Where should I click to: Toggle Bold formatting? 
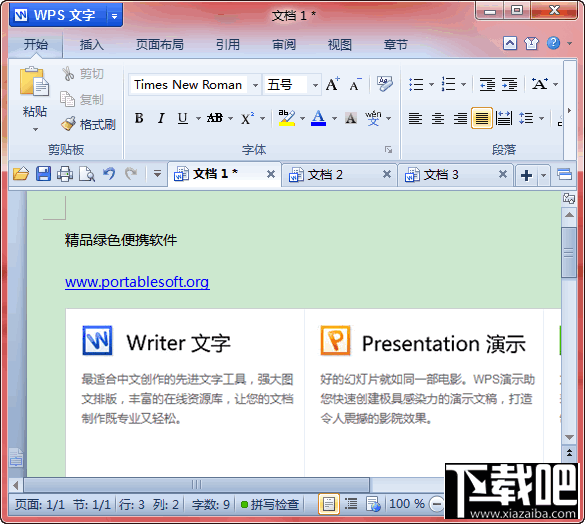point(139,118)
